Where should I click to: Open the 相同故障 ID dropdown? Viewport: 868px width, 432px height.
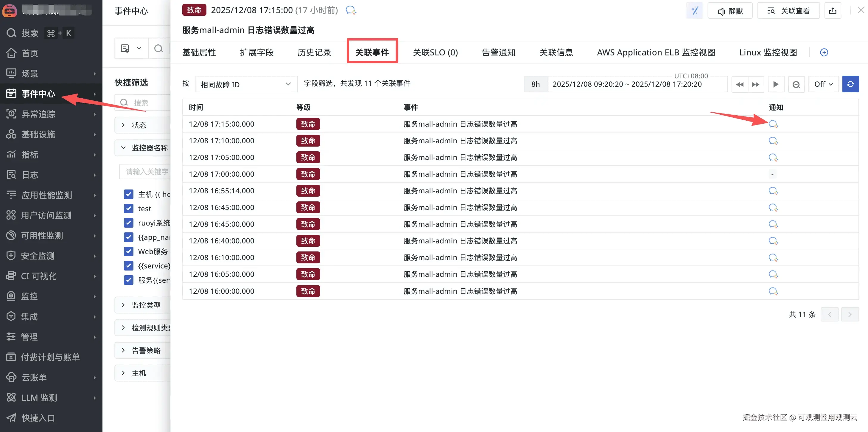pyautogui.click(x=246, y=84)
